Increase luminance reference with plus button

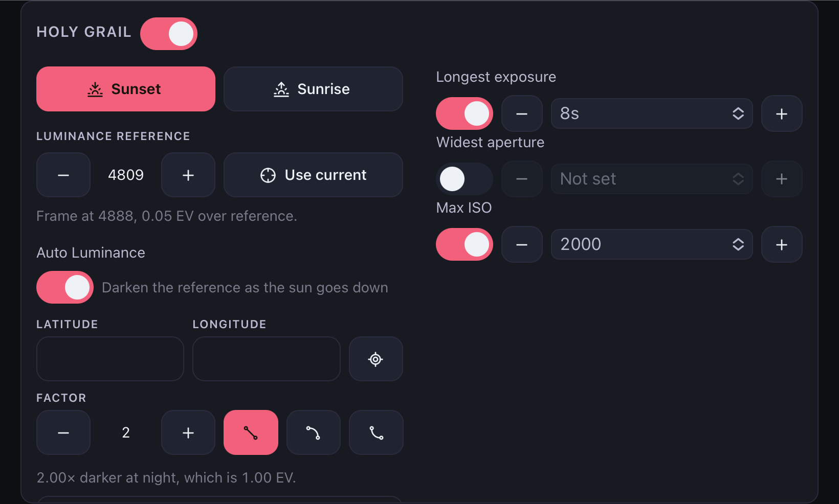(x=188, y=175)
